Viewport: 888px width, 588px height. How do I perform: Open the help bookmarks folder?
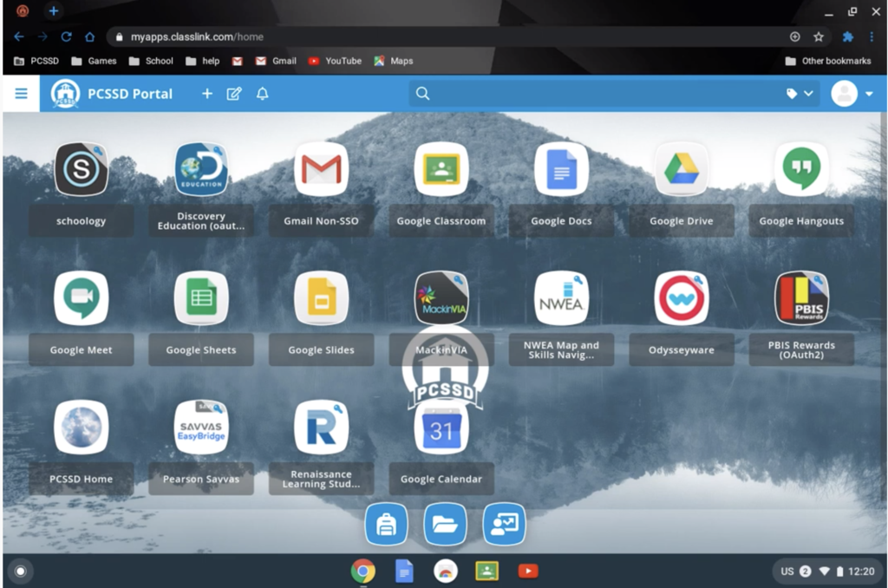pyautogui.click(x=202, y=61)
